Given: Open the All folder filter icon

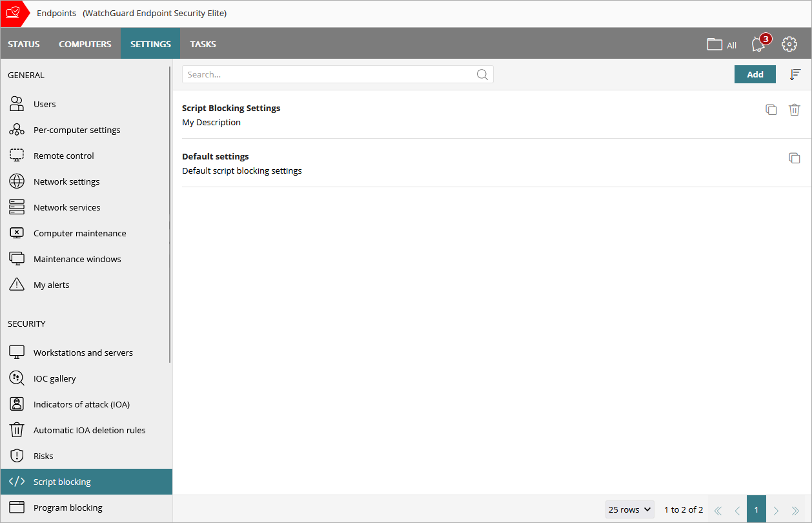Looking at the screenshot, I should point(715,45).
